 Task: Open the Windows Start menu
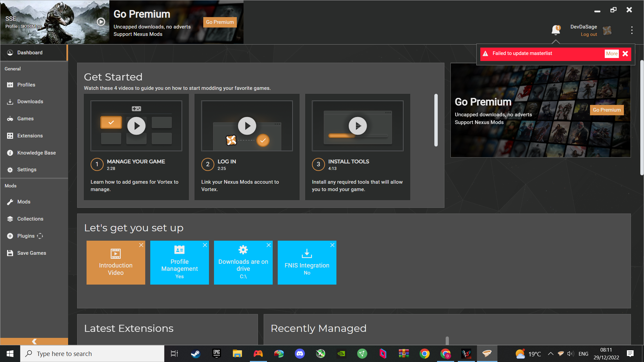(x=10, y=353)
